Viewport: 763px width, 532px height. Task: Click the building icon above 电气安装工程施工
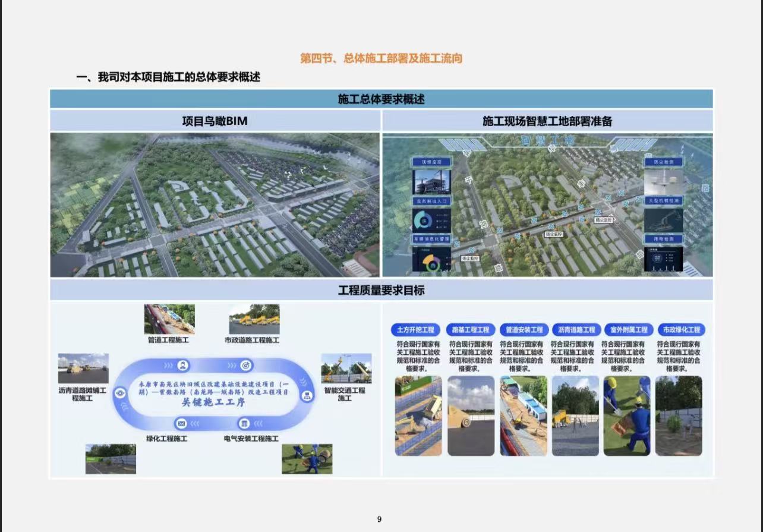tap(244, 424)
